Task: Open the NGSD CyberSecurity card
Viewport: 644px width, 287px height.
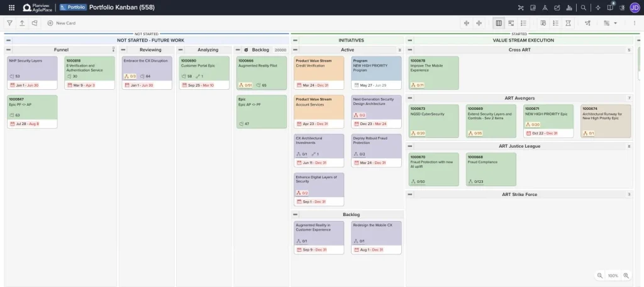Action: (x=434, y=121)
